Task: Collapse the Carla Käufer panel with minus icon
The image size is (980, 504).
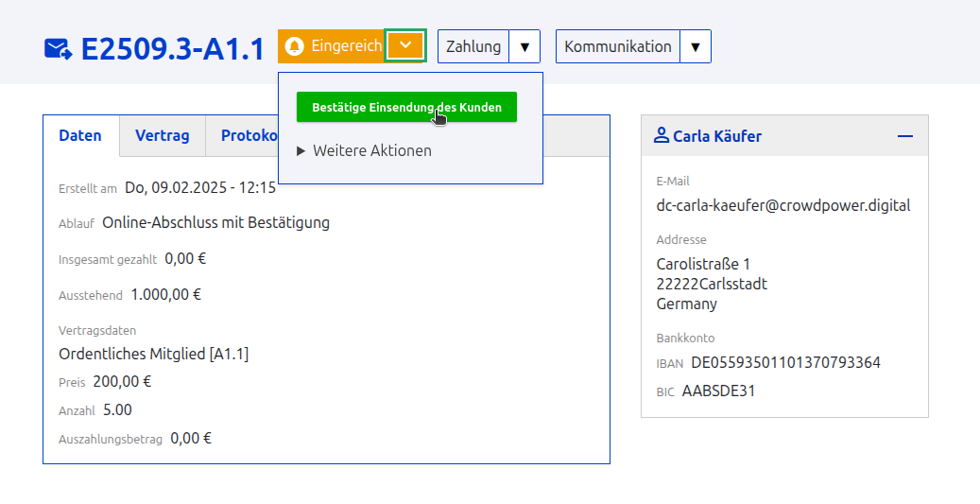Action: tap(905, 136)
